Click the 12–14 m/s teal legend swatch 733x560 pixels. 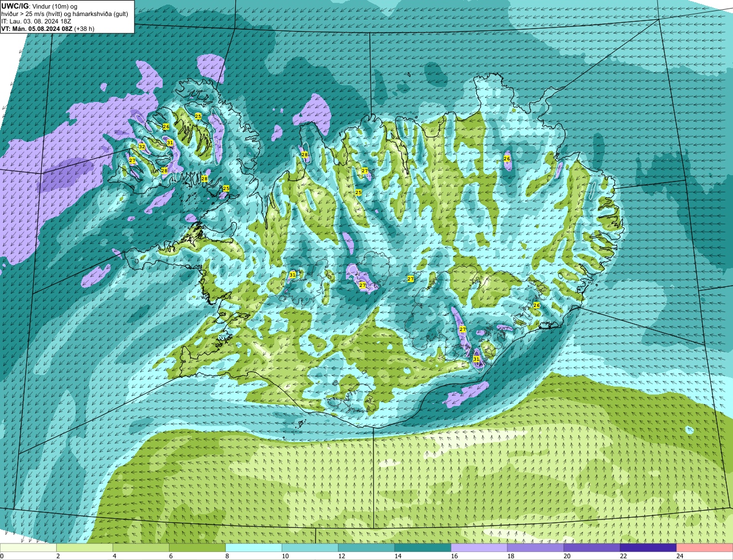366,548
